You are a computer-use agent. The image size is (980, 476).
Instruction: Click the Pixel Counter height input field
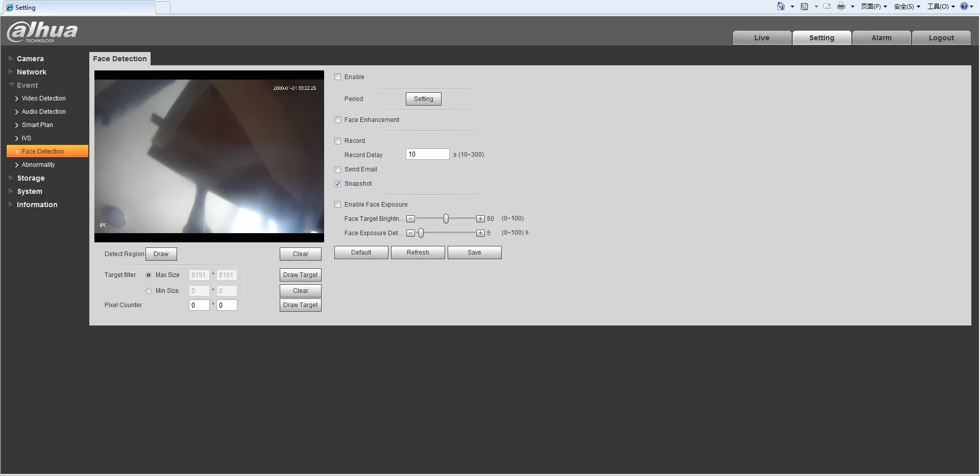(x=227, y=305)
